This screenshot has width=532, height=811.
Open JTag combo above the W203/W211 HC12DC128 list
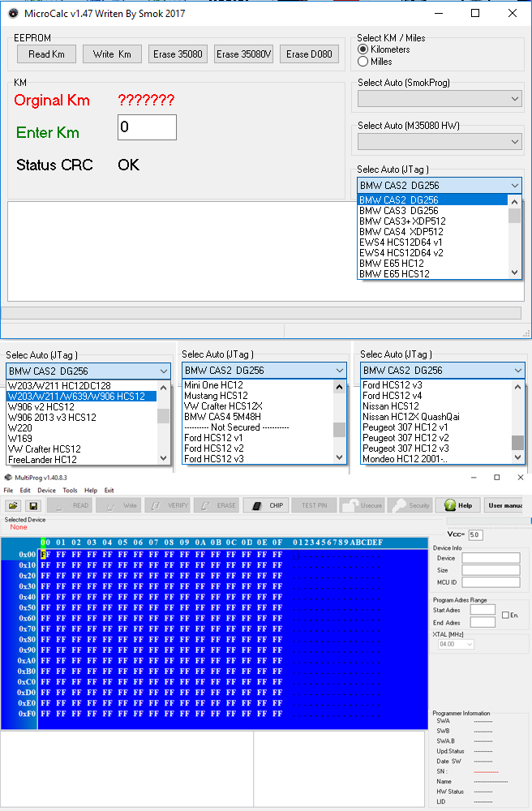(x=88, y=371)
